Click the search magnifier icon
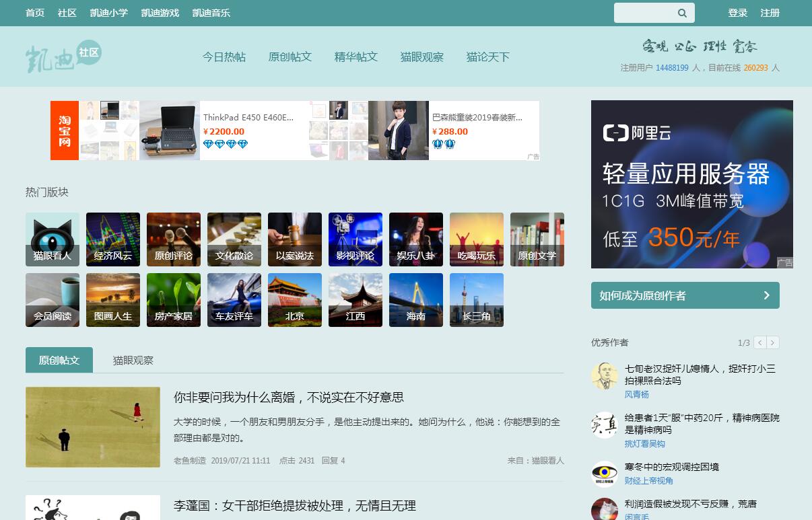Viewport: 812px width, 520px height. click(682, 13)
